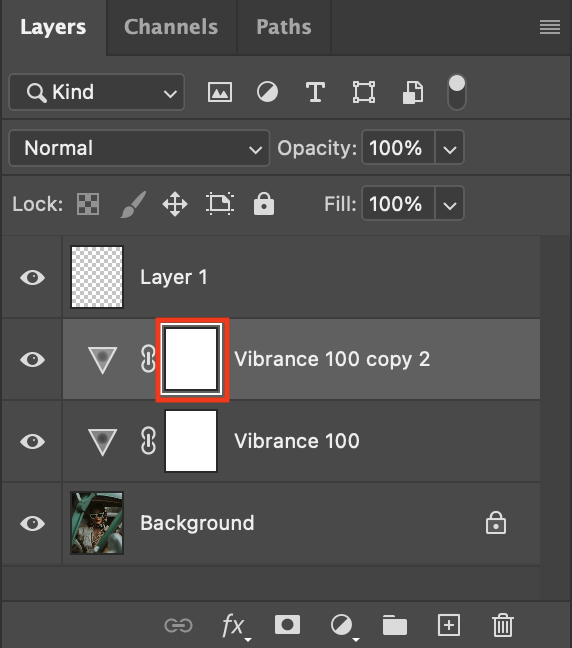
Task: Click the Opacity value field
Action: pyautogui.click(x=398, y=148)
